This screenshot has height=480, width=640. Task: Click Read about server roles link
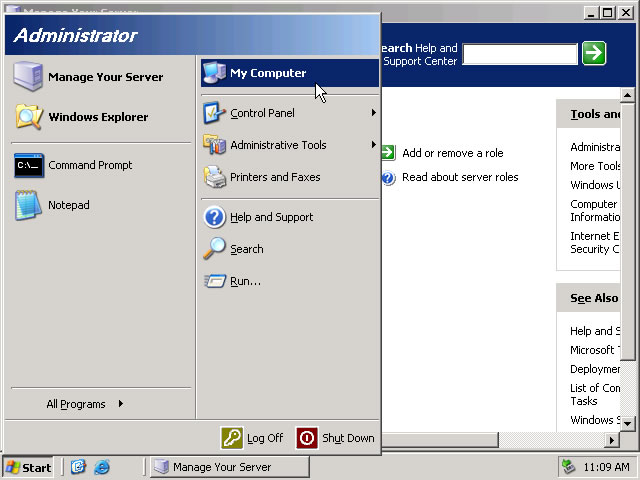coord(460,177)
